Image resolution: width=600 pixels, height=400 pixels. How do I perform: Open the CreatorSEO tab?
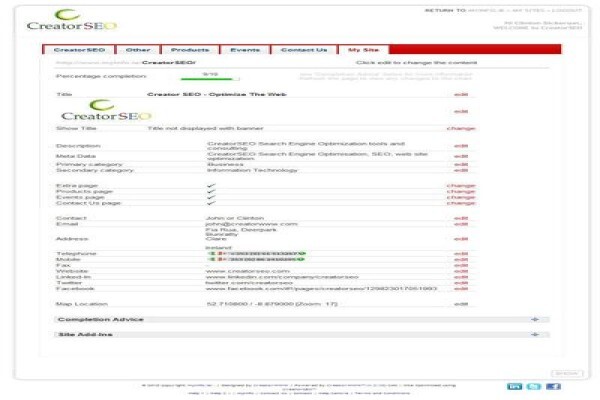[79, 50]
